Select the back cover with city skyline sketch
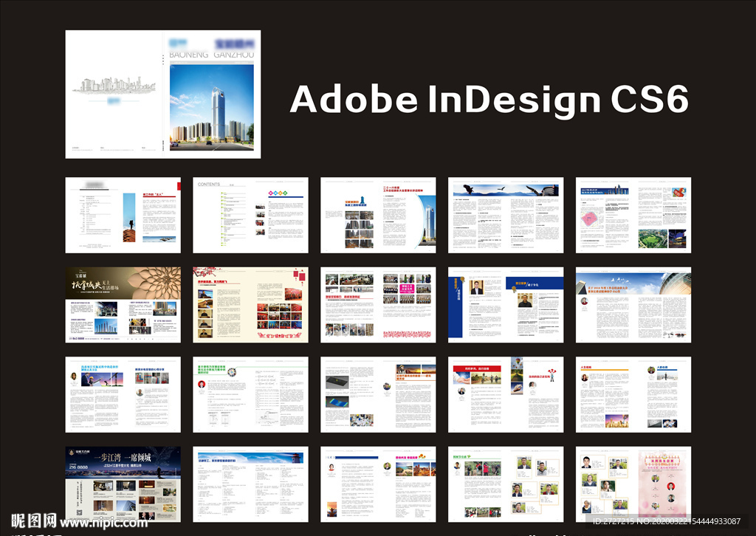The width and height of the screenshot is (756, 536). click(x=114, y=94)
